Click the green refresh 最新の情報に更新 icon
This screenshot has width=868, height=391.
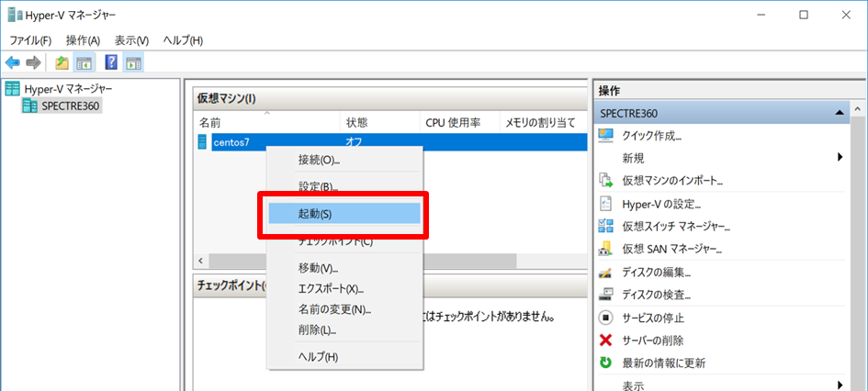pyautogui.click(x=606, y=363)
